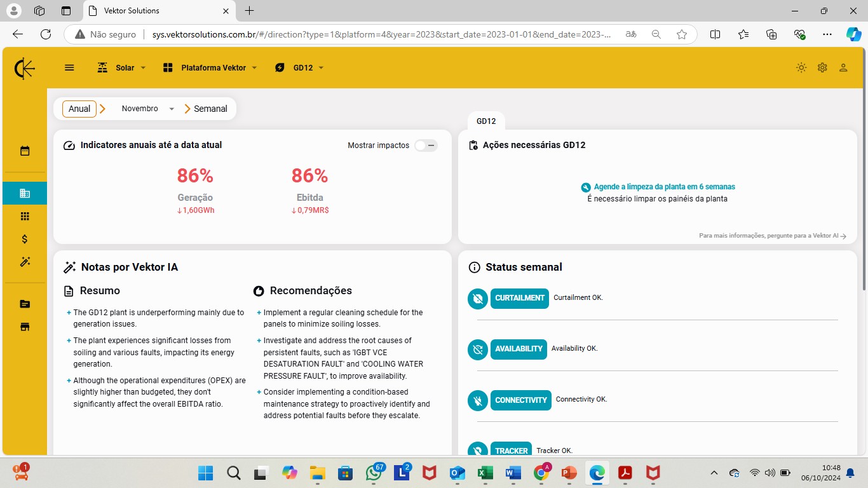Open the calendar sidebar icon
Image resolution: width=868 pixels, height=488 pixels.
pos(25,151)
